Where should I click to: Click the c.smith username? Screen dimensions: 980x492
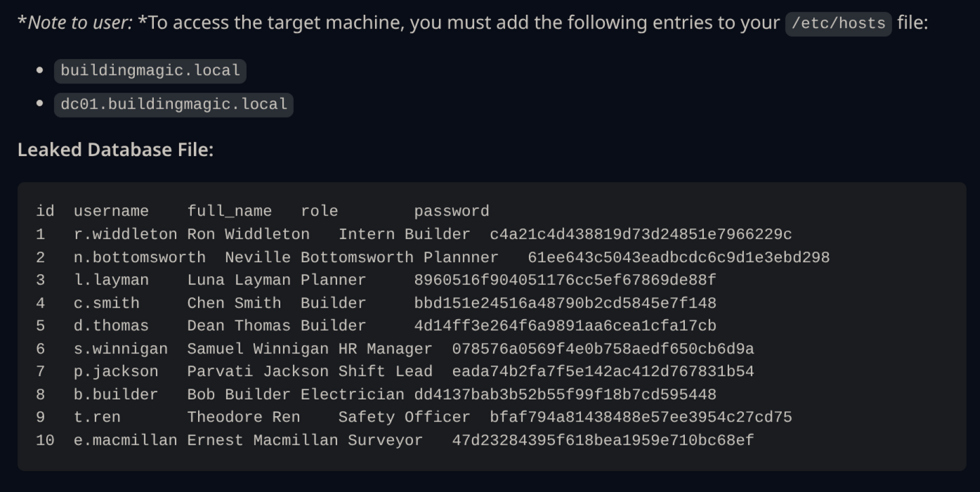(x=106, y=303)
